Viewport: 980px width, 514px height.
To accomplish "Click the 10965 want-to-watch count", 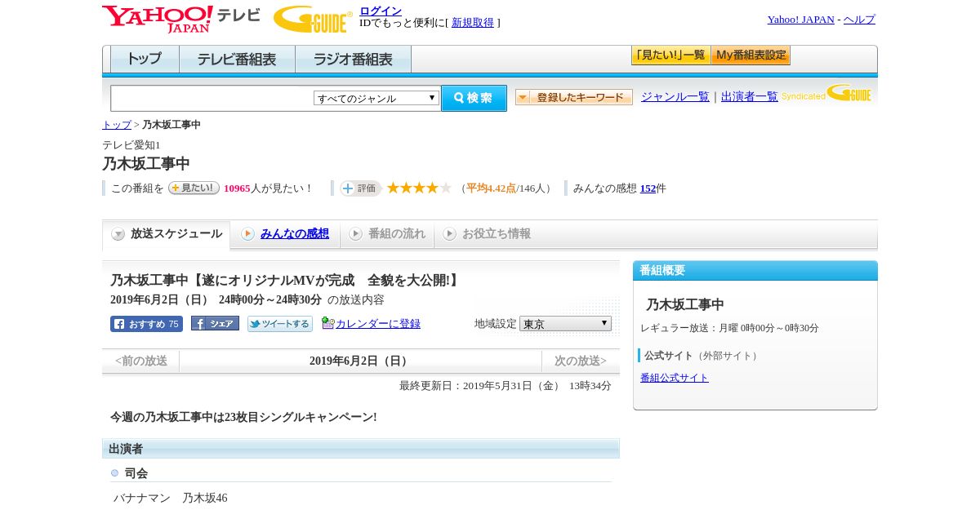I will point(237,188).
